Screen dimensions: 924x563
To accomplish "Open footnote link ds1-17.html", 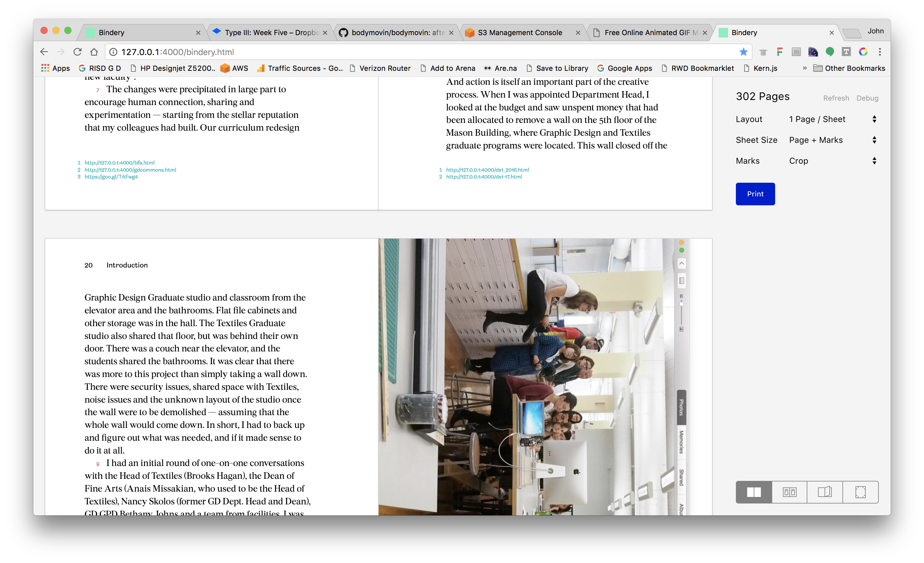I will [484, 177].
